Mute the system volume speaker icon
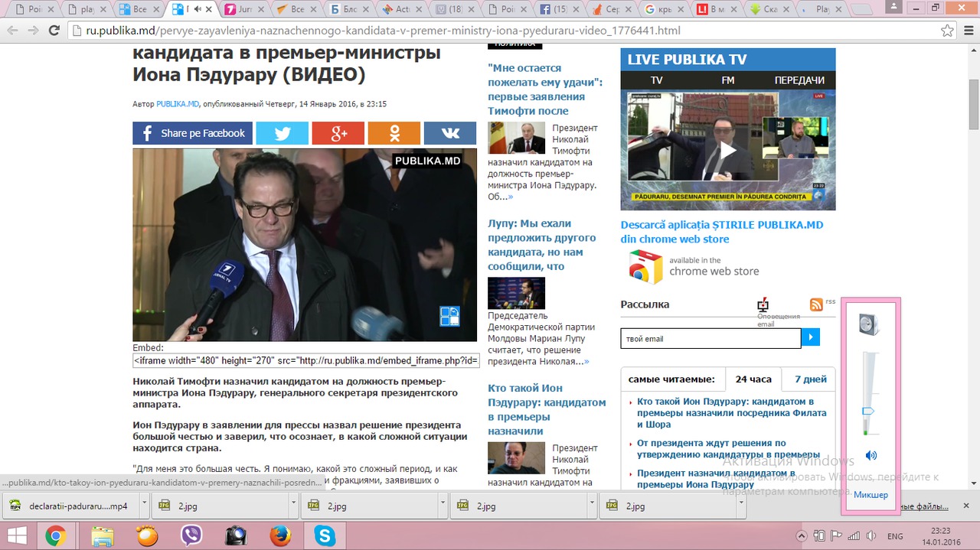980x550 pixels. click(871, 455)
